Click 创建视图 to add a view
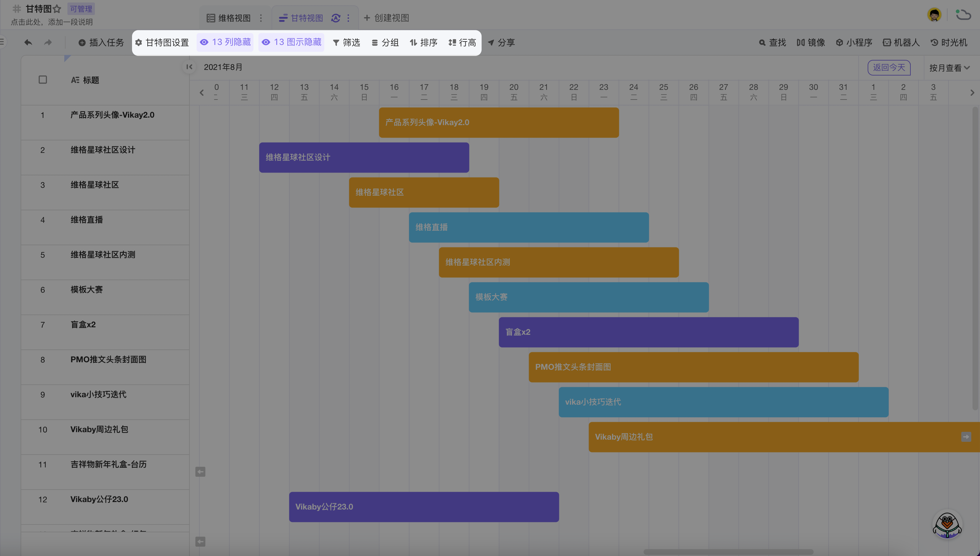 [386, 18]
